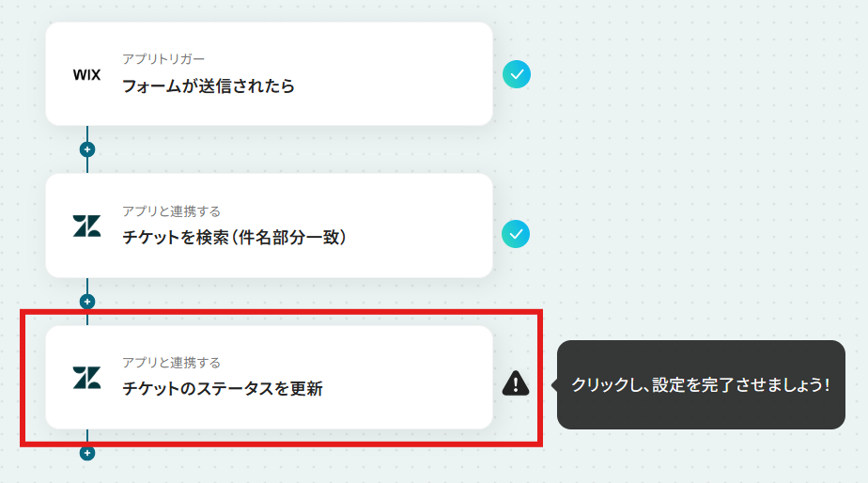This screenshot has width=868, height=483.
Task: Open the チケットのステータスを更新 step card
Action: [x=269, y=377]
